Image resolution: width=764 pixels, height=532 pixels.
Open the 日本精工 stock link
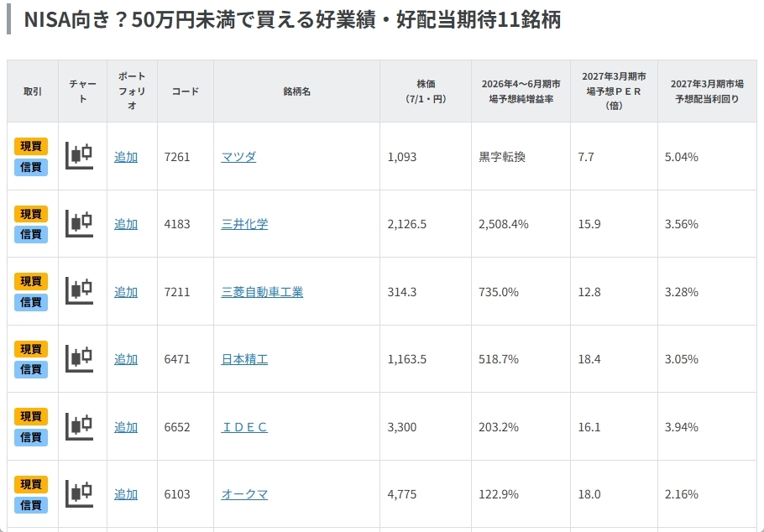click(x=244, y=359)
